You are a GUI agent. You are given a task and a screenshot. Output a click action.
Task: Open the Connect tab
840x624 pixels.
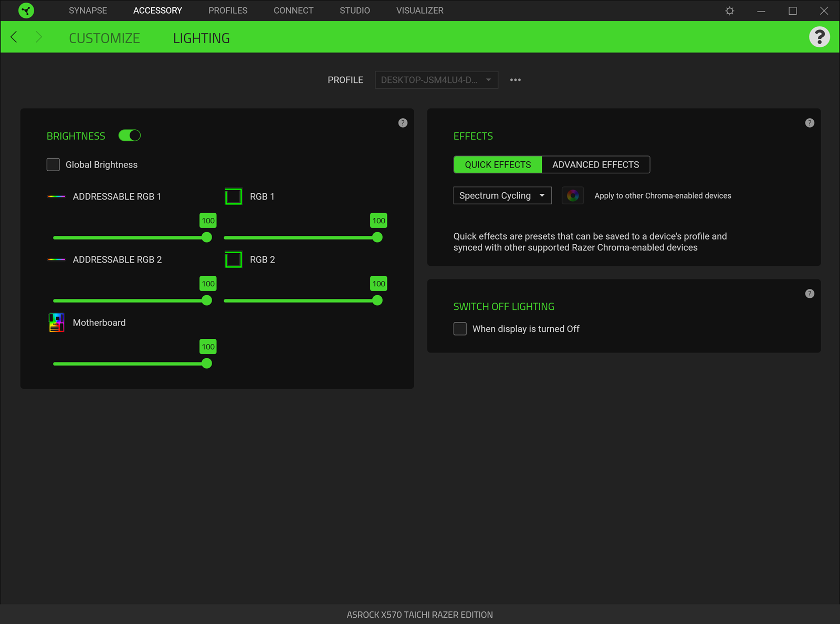293,11
